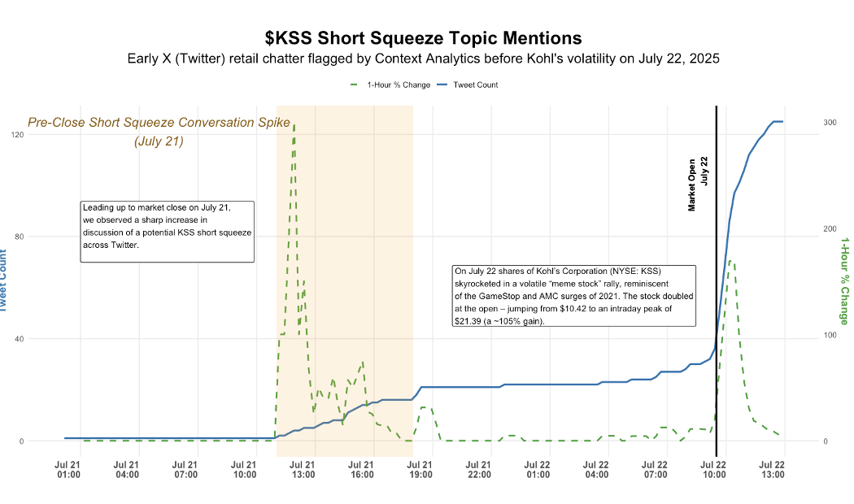This screenshot has width=854, height=504.
Task: Click the green dashed legend line icon
Action: (355, 85)
